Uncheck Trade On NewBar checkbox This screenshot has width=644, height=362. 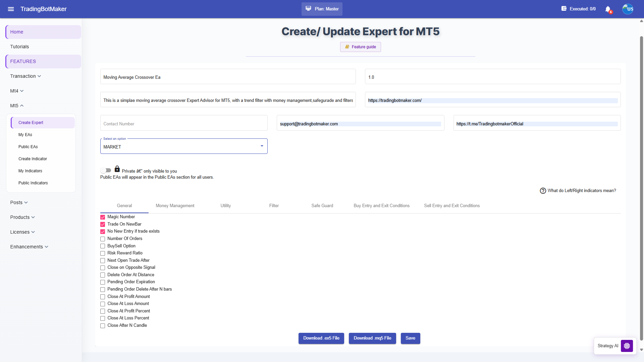point(103,224)
